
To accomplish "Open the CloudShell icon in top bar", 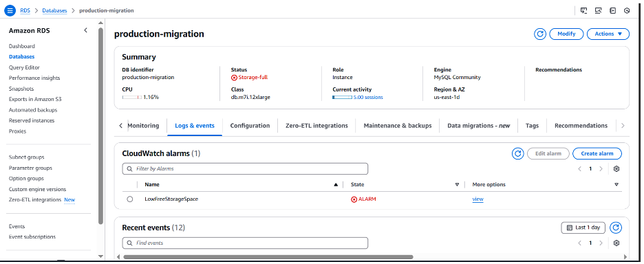I will coord(583,11).
